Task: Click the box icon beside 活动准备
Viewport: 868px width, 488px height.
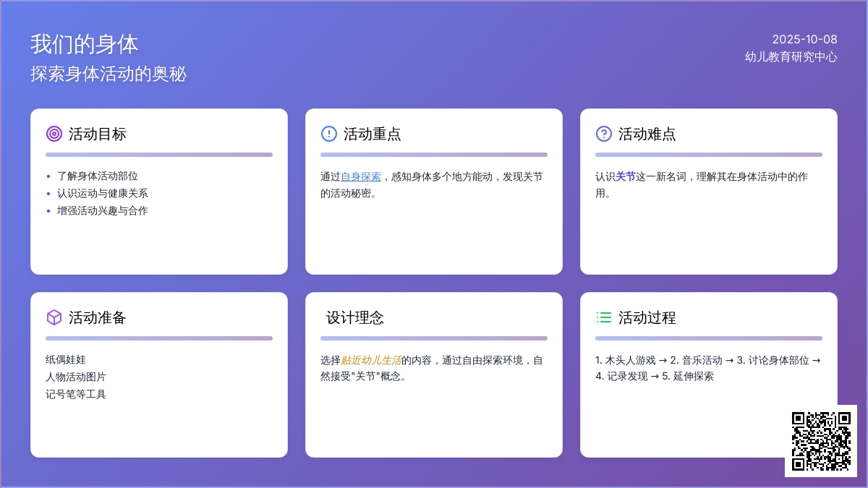Action: click(54, 317)
